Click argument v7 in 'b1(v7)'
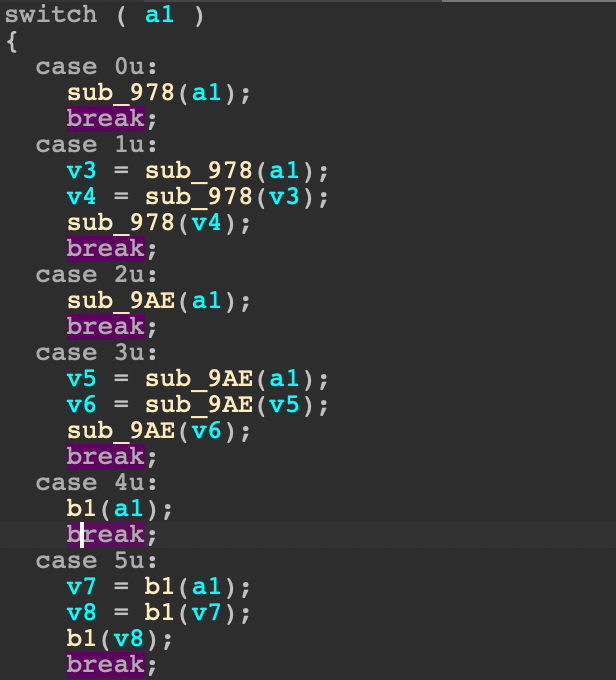This screenshot has width=616, height=680. [x=206, y=613]
